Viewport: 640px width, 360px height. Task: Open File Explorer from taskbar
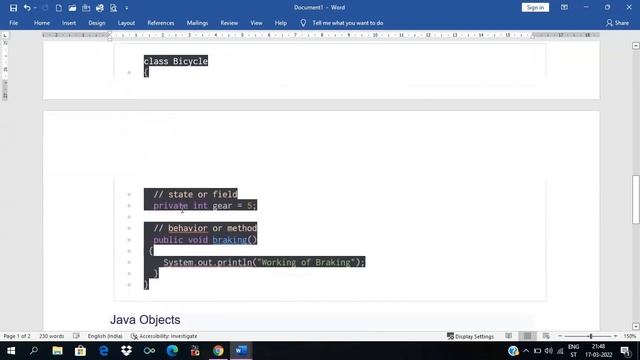click(x=57, y=351)
